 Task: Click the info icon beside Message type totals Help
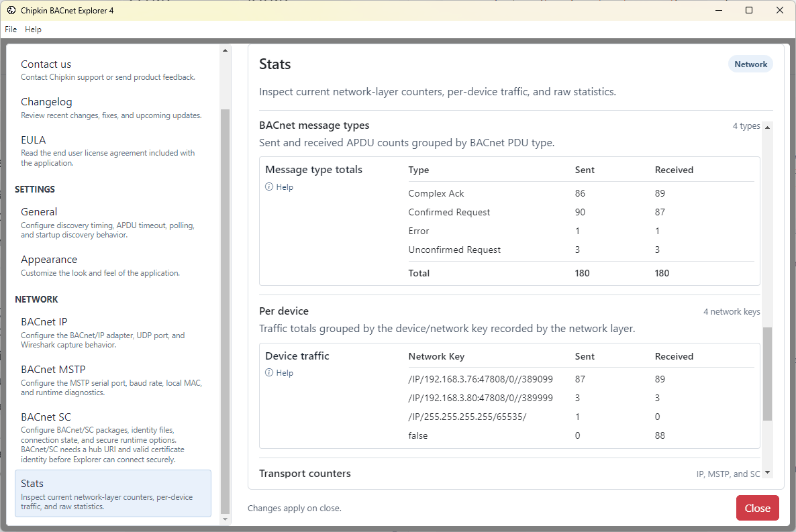tap(269, 187)
